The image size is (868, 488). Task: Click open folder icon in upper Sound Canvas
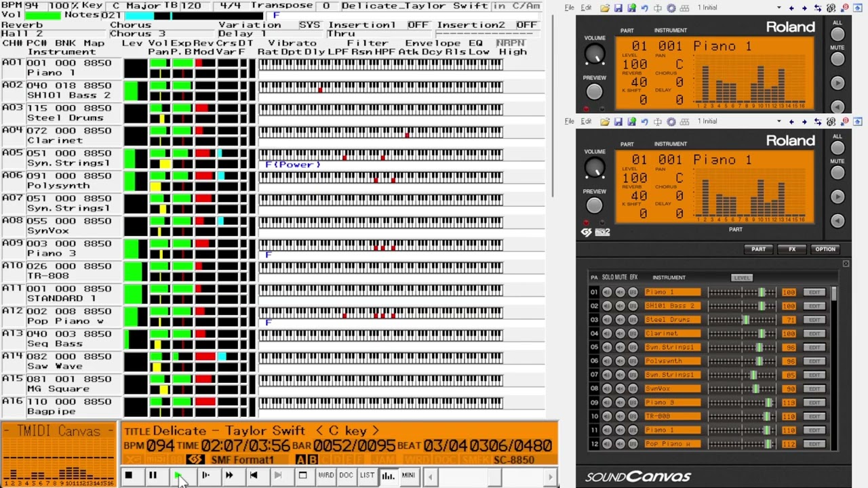tap(604, 8)
